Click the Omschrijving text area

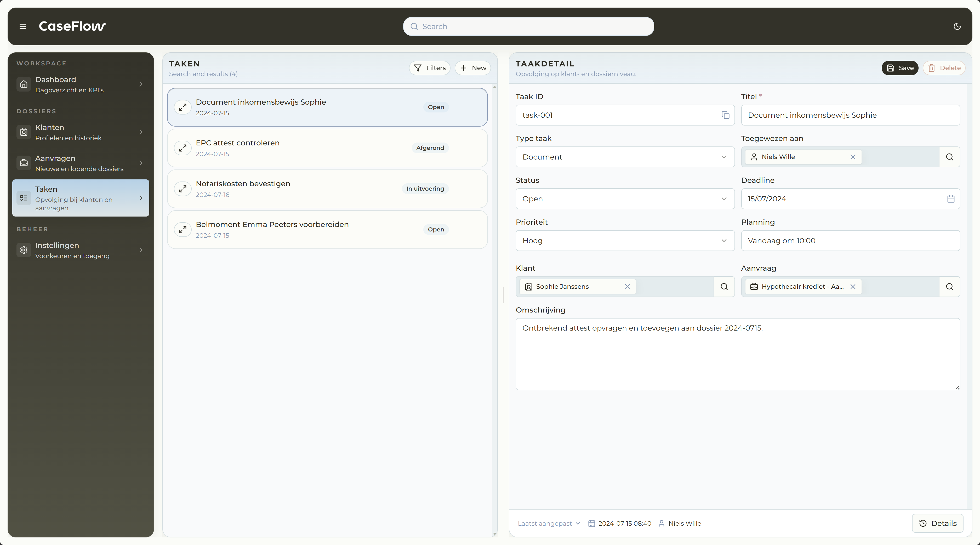click(738, 354)
